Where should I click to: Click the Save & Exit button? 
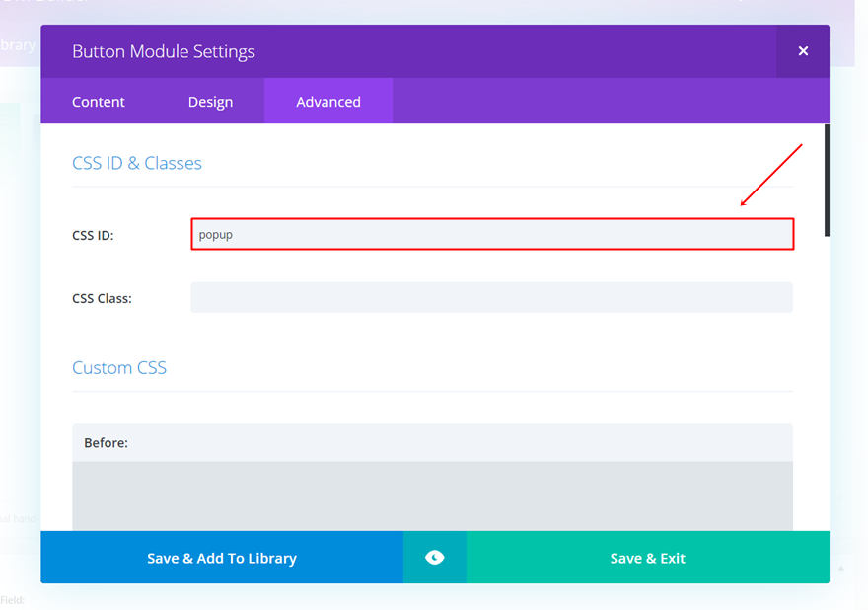[647, 558]
